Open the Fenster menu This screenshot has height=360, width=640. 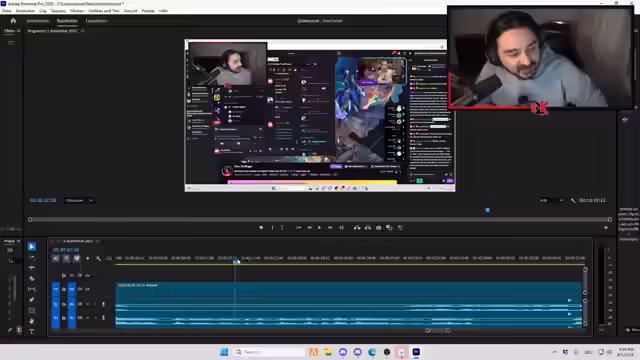coord(148,11)
